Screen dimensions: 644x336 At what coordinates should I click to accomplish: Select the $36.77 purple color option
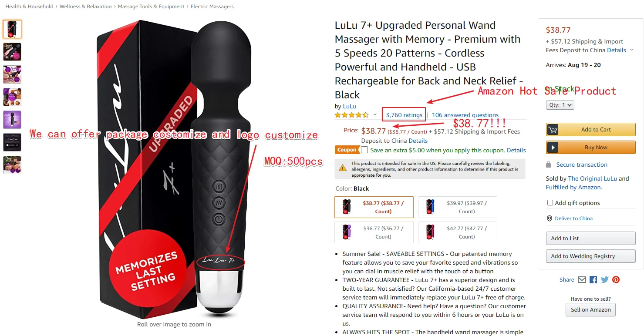[x=374, y=232]
